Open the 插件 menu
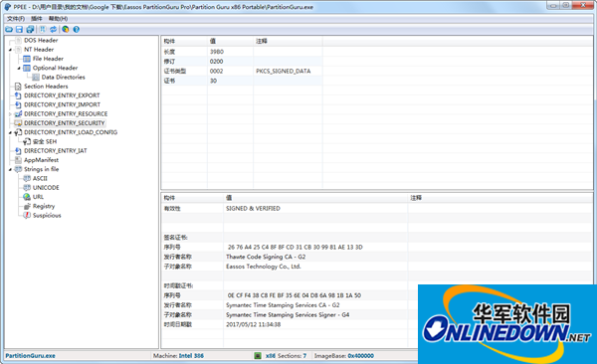 [37, 19]
